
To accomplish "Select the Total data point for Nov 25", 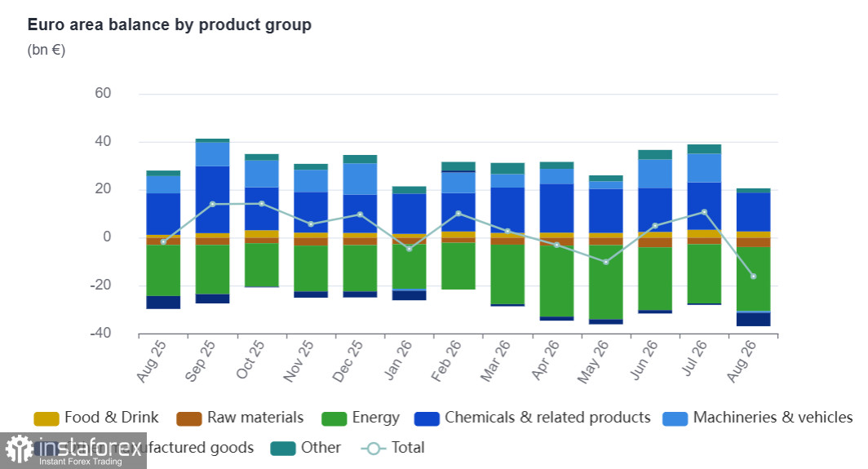I will (311, 224).
